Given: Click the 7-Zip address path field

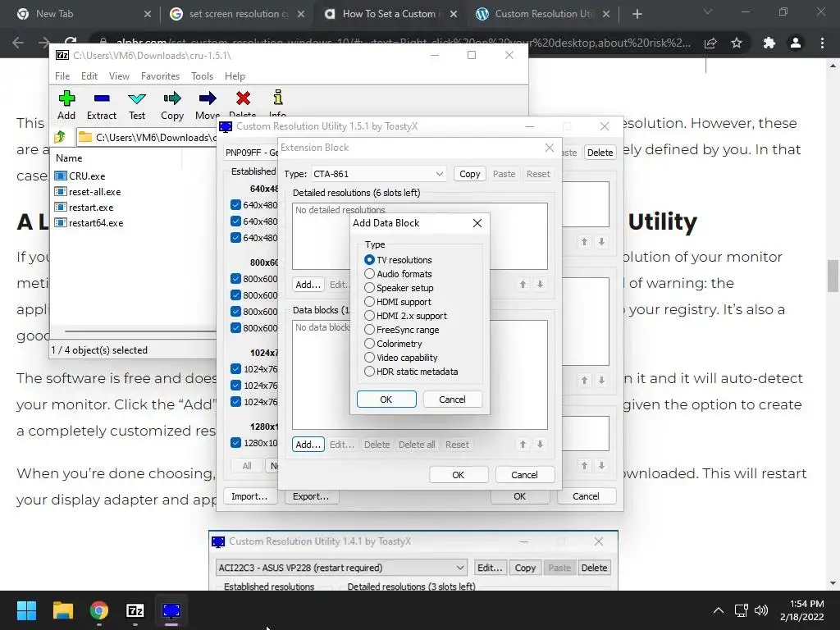Looking at the screenshot, I should [x=146, y=137].
